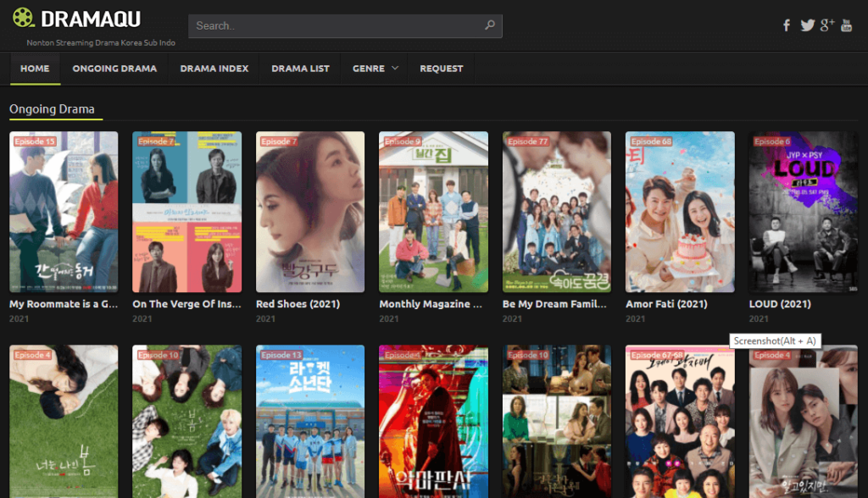
Task: Click the Episode 13 badge
Action: pos(281,355)
